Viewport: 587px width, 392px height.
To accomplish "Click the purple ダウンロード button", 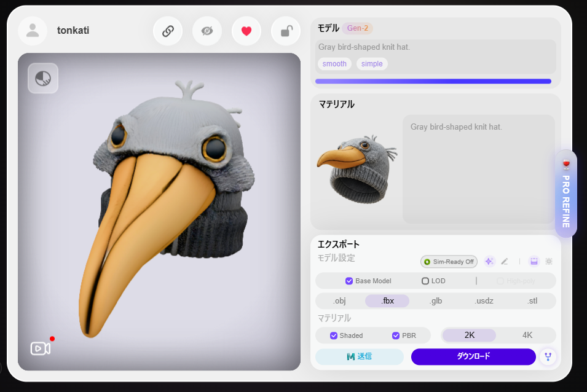I will [473, 356].
